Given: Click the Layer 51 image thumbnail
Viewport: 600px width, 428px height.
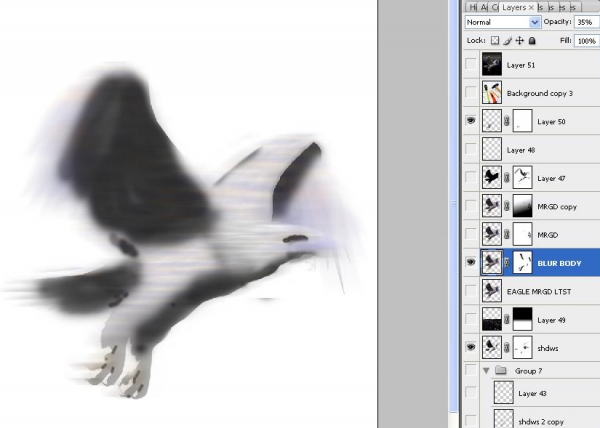Looking at the screenshot, I should click(492, 64).
